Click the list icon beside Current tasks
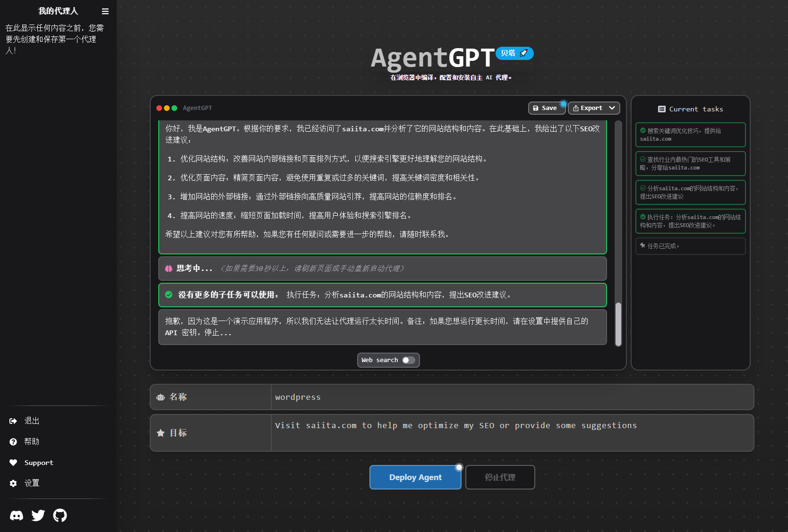 tap(662, 109)
